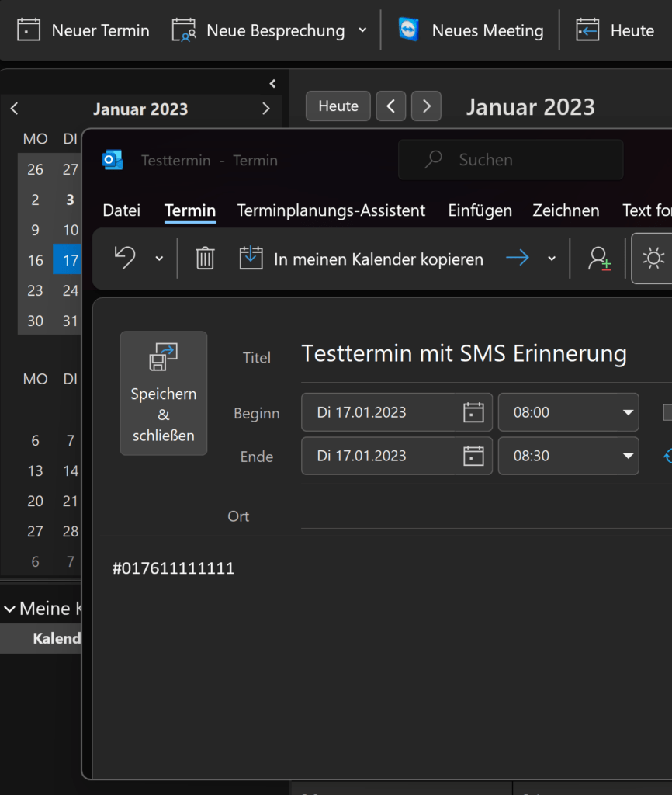Expand the undo dropdown arrow

click(159, 259)
